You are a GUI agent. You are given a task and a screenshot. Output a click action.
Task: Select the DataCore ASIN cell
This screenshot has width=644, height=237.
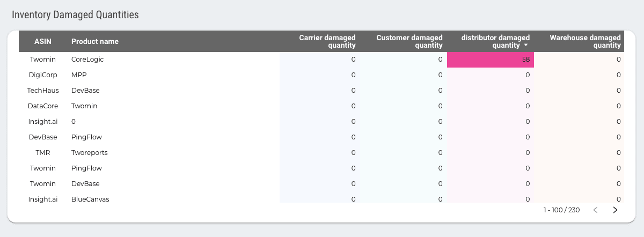(x=43, y=106)
